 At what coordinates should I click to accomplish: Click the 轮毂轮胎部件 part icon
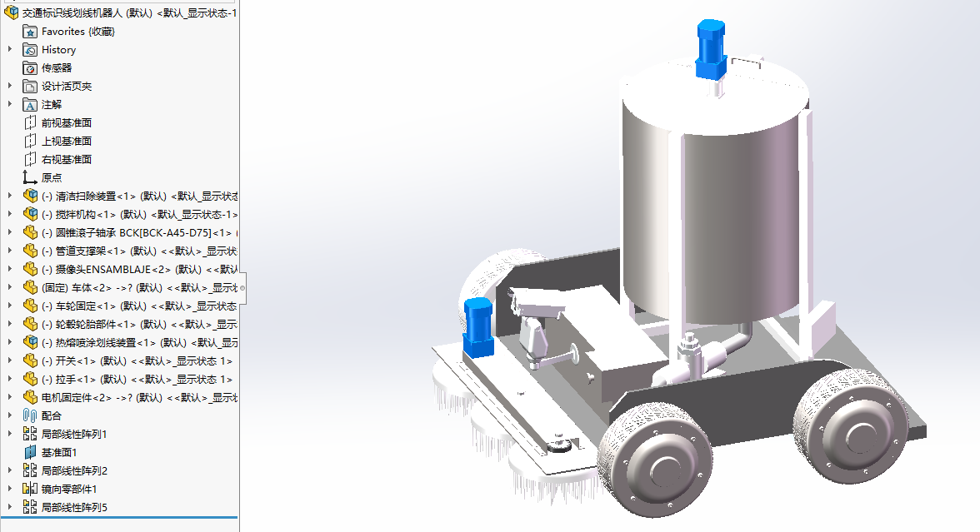pos(29,324)
